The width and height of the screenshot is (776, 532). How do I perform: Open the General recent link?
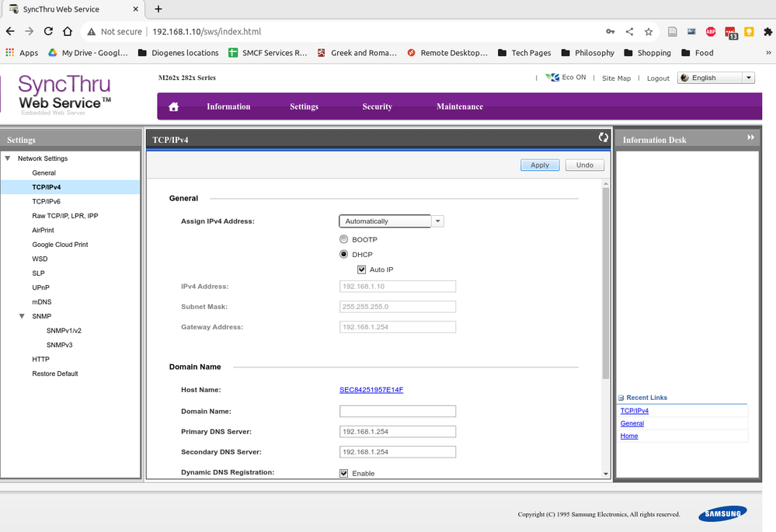coord(632,423)
